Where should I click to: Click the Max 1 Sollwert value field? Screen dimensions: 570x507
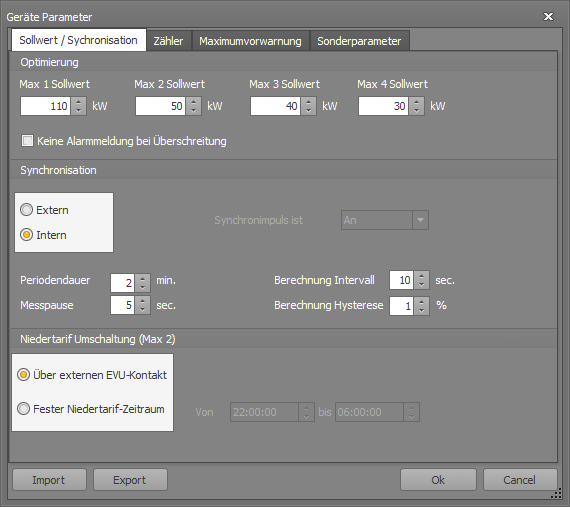coord(45,106)
